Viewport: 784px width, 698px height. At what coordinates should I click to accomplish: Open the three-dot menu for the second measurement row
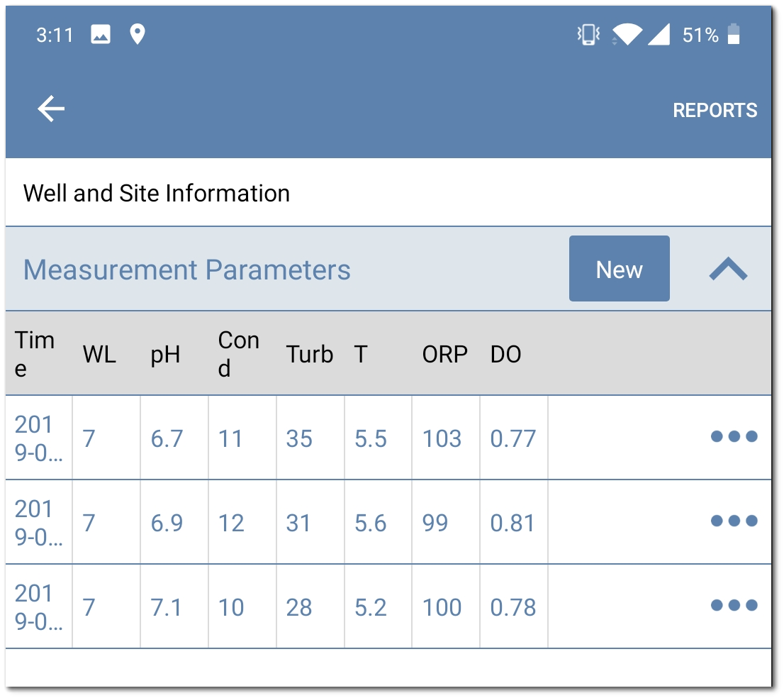(x=733, y=522)
